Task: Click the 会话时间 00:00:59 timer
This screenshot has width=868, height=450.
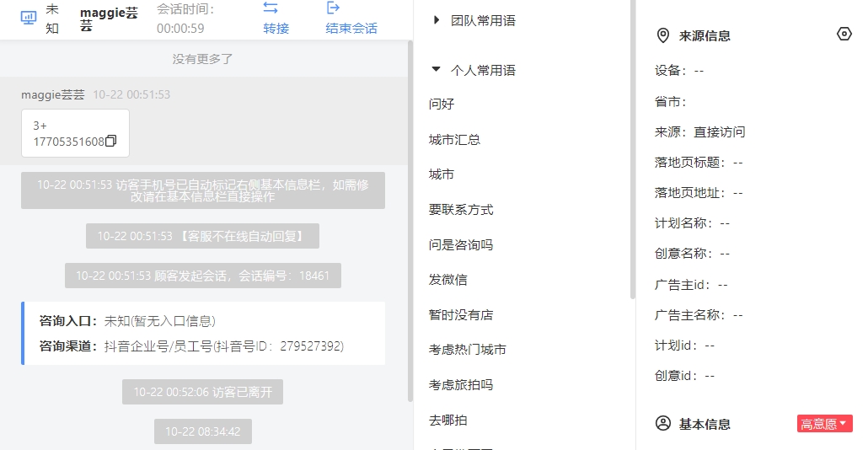Action: [x=185, y=19]
